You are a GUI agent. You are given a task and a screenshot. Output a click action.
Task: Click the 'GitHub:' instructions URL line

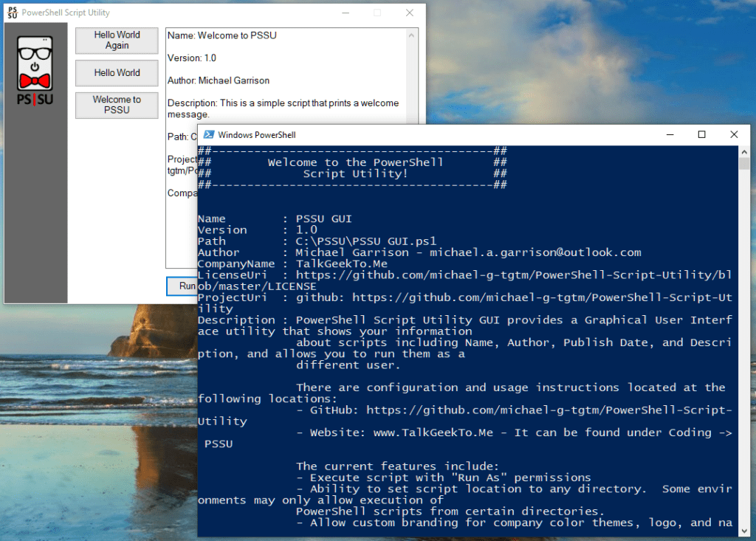pyautogui.click(x=514, y=410)
